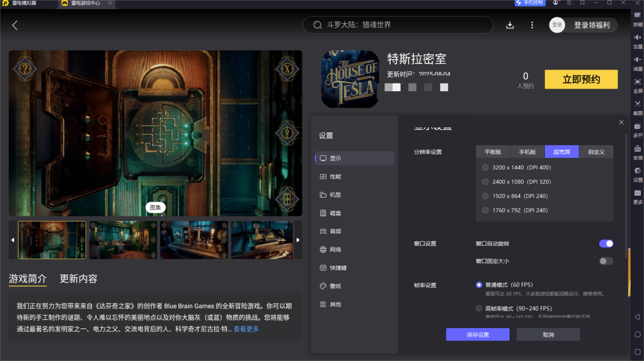Decrease volume with the 减量 sidebar icon
This screenshot has height=361, width=644.
pos(637,63)
